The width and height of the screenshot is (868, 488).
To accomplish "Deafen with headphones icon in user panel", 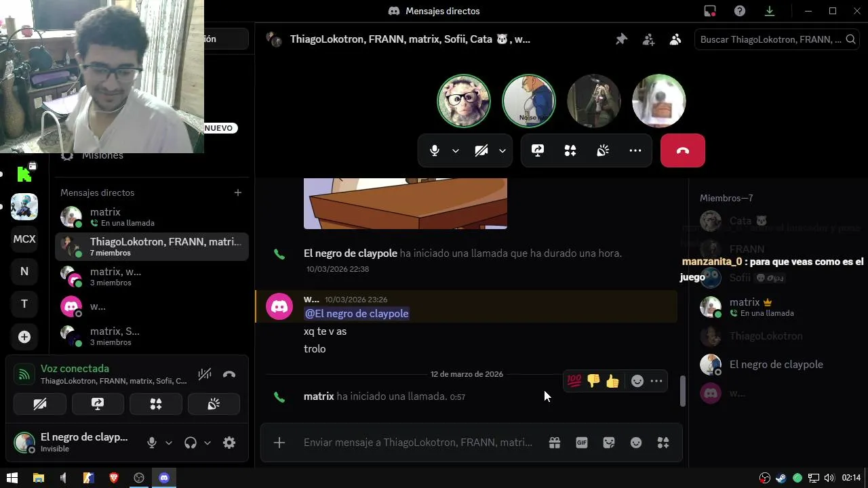I will click(191, 443).
